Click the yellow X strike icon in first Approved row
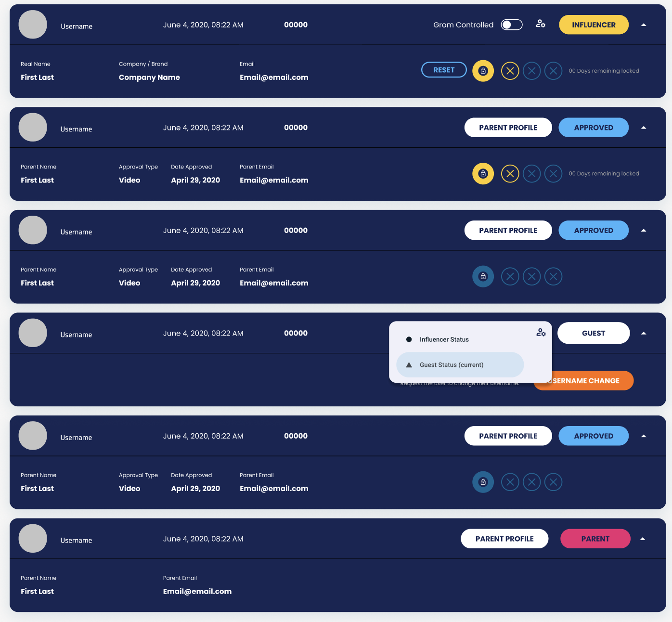This screenshot has width=672, height=622. [510, 174]
